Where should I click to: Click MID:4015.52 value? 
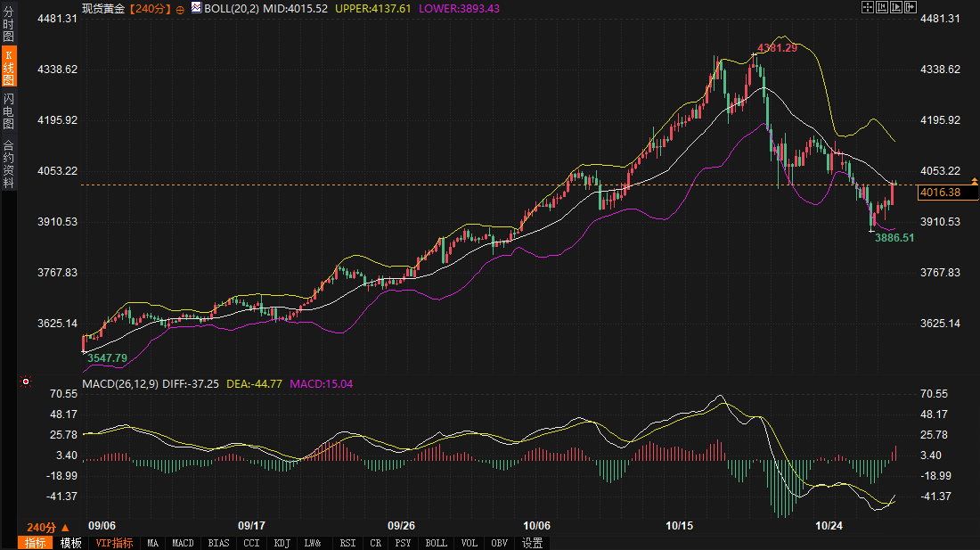pyautogui.click(x=295, y=9)
